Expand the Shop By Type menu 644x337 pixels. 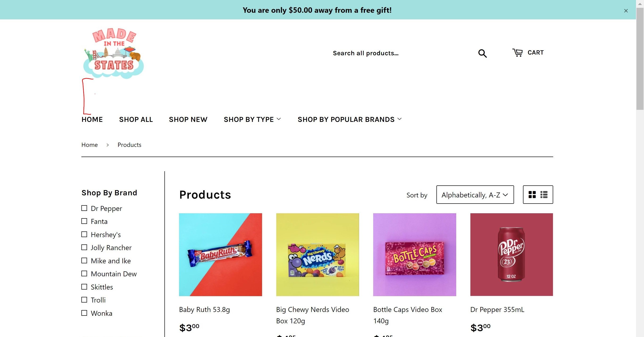point(252,119)
